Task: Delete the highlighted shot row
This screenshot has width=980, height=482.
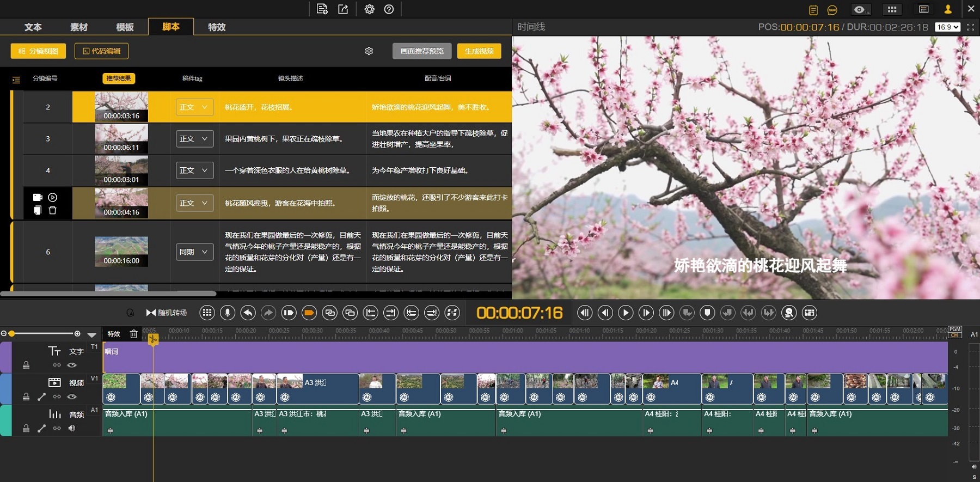Action: pos(53,210)
